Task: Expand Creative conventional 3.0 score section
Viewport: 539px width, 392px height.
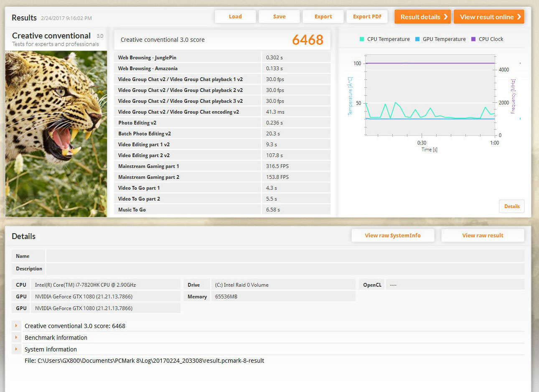Action: pyautogui.click(x=16, y=326)
